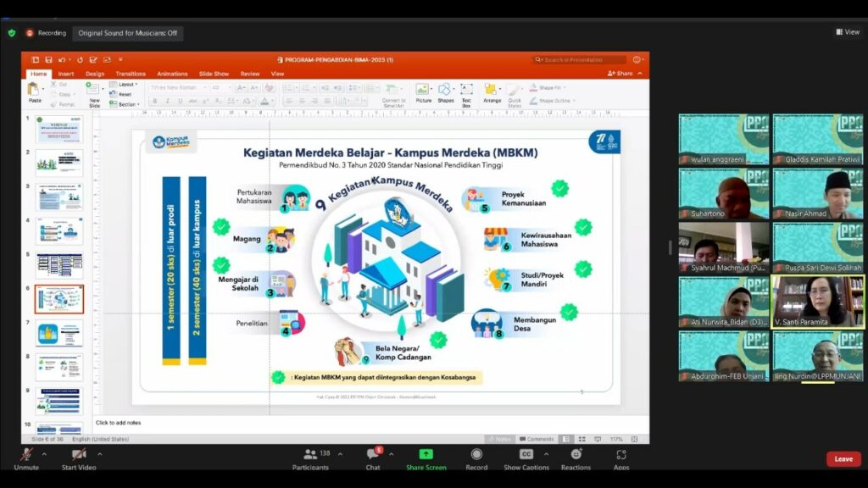Expand video options arrow beside Start Video
Screen dimensions: 868x488
[x=100, y=454]
